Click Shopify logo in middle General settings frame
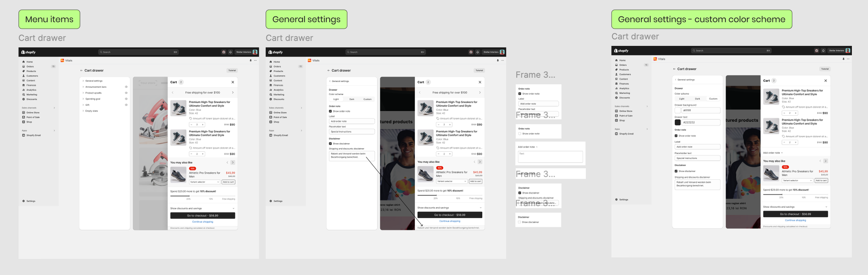 (x=276, y=52)
